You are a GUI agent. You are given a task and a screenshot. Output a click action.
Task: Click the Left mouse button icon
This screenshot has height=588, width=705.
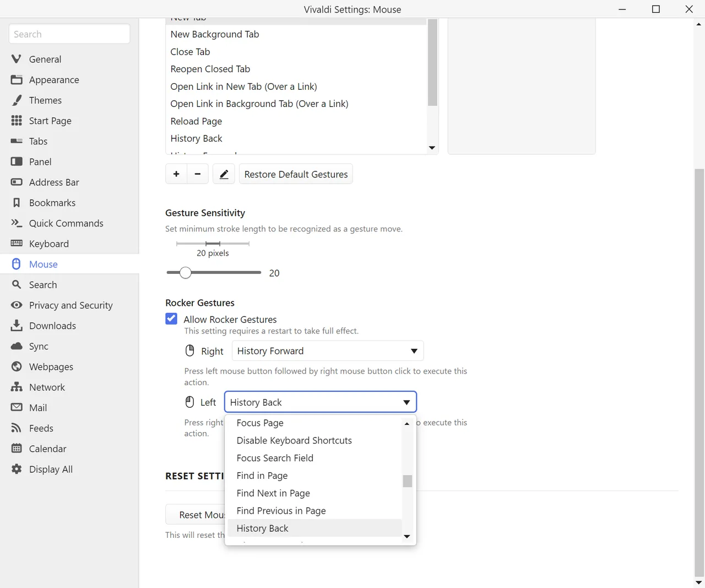tap(190, 402)
